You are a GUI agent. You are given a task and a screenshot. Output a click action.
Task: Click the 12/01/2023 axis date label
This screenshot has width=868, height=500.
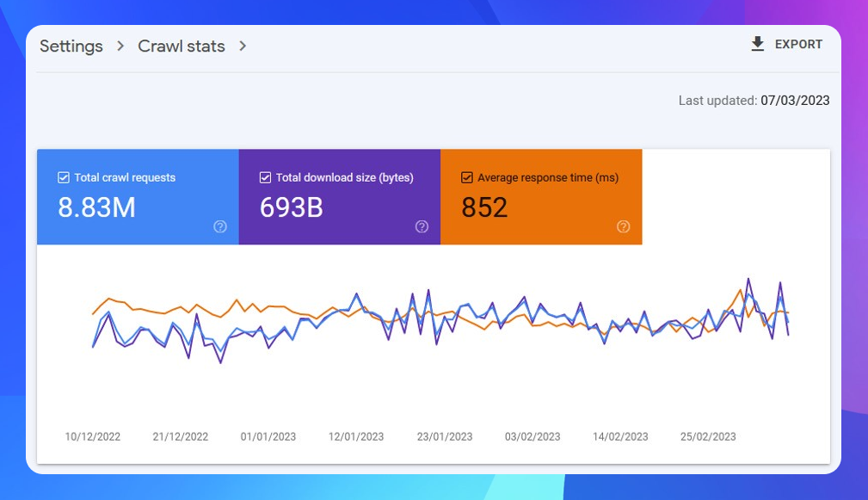click(x=356, y=437)
